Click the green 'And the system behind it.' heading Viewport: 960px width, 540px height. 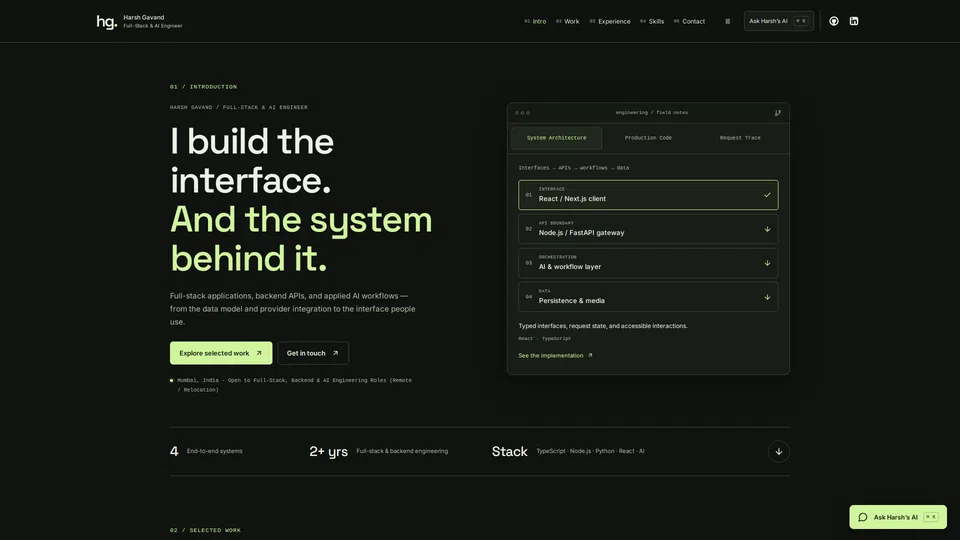tap(301, 239)
